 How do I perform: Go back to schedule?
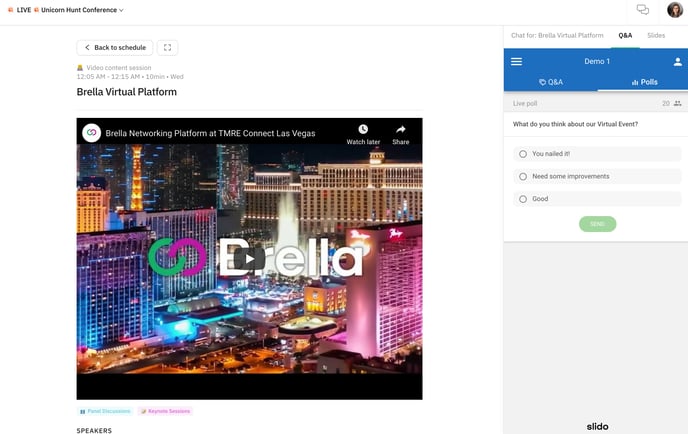click(115, 47)
